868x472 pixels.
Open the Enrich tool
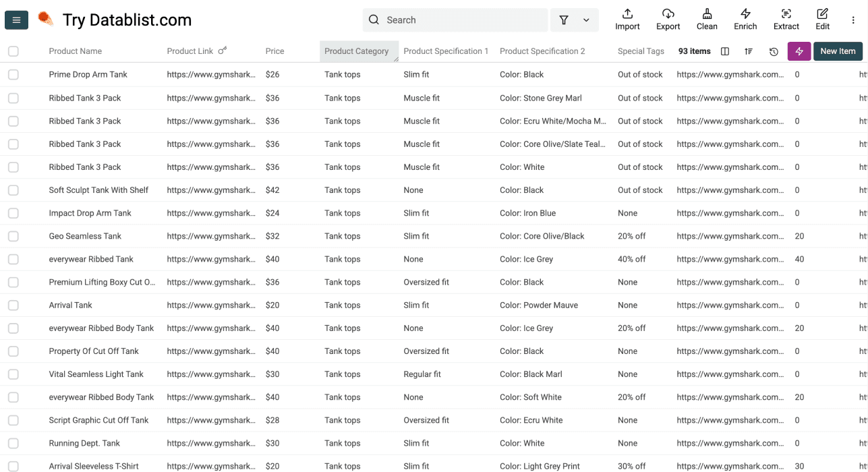click(x=745, y=19)
